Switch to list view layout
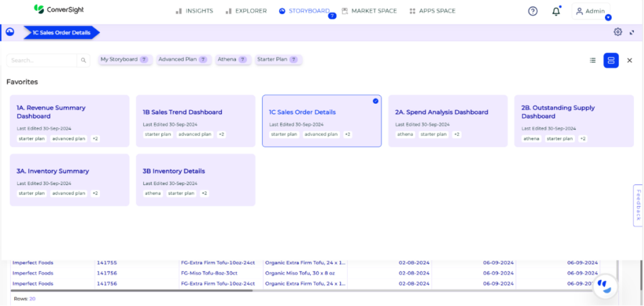The width and height of the screenshot is (644, 306). (x=592, y=60)
